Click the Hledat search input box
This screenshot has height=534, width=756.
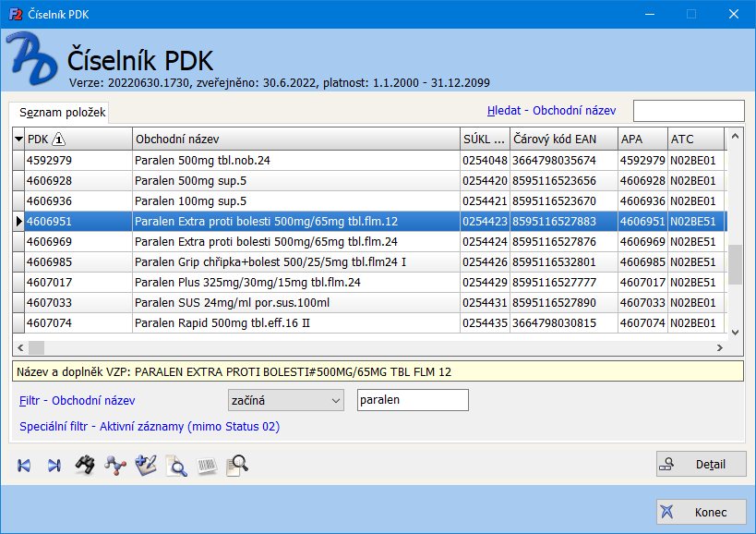tap(689, 111)
